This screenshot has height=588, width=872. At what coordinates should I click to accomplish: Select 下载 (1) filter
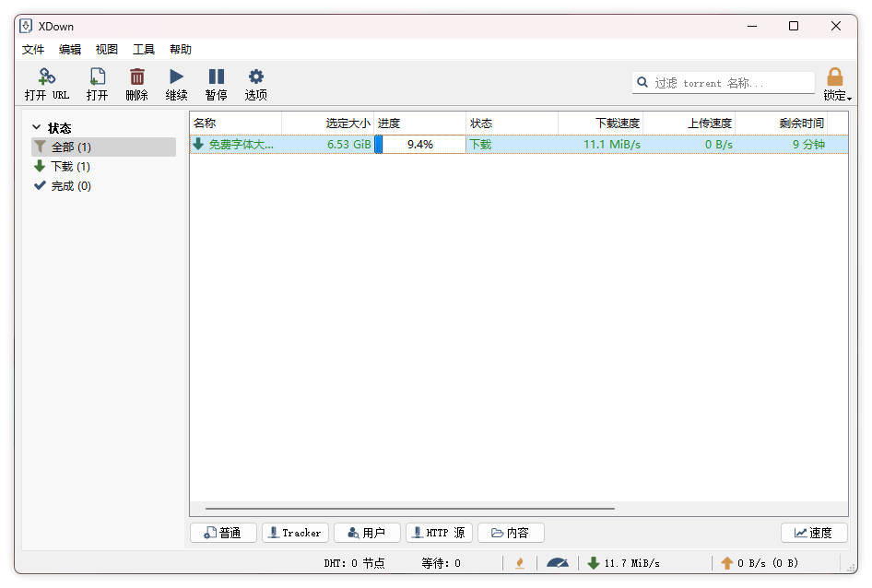pyautogui.click(x=104, y=166)
